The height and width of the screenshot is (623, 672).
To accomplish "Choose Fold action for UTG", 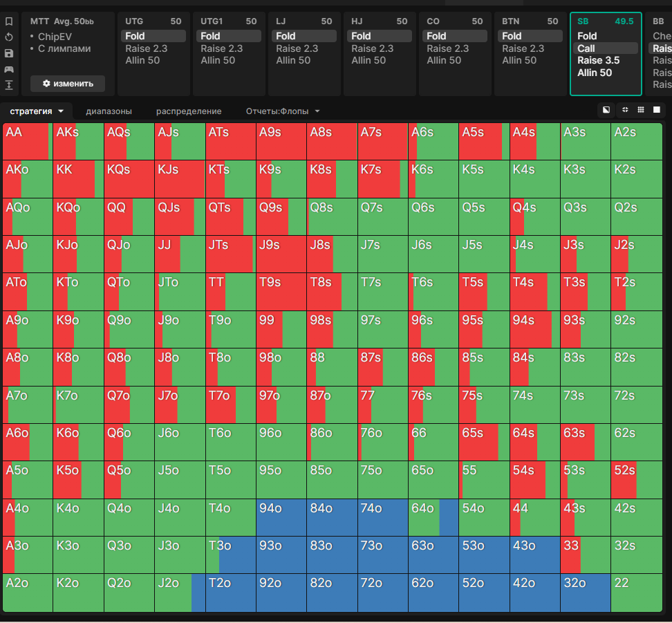I will coord(153,36).
